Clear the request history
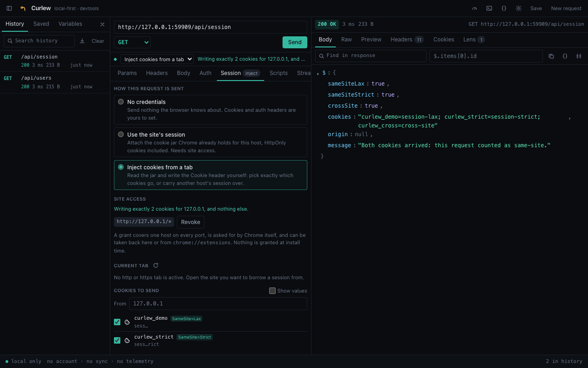Viewport: 588px width, 368px height. pyautogui.click(x=98, y=41)
